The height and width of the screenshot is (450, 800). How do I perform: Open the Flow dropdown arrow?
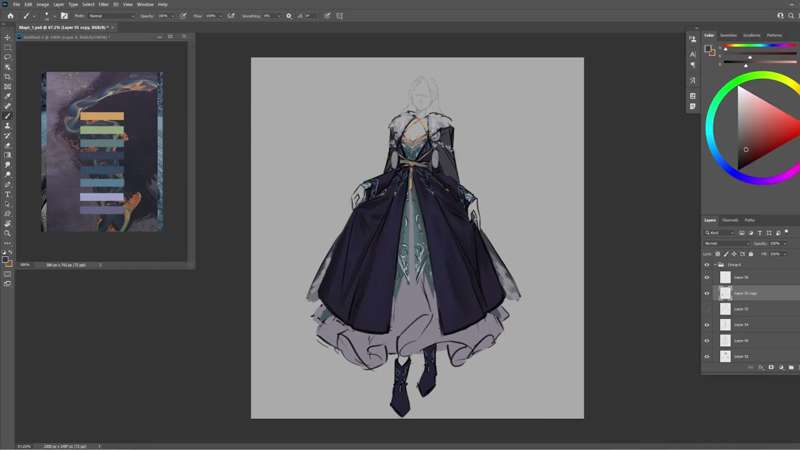click(x=219, y=16)
